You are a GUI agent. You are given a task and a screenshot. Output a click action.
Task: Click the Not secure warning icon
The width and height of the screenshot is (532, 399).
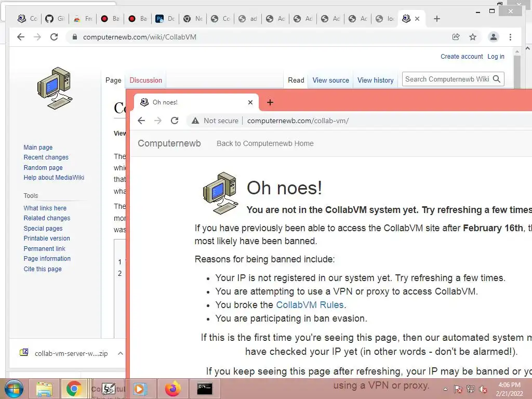(195, 121)
